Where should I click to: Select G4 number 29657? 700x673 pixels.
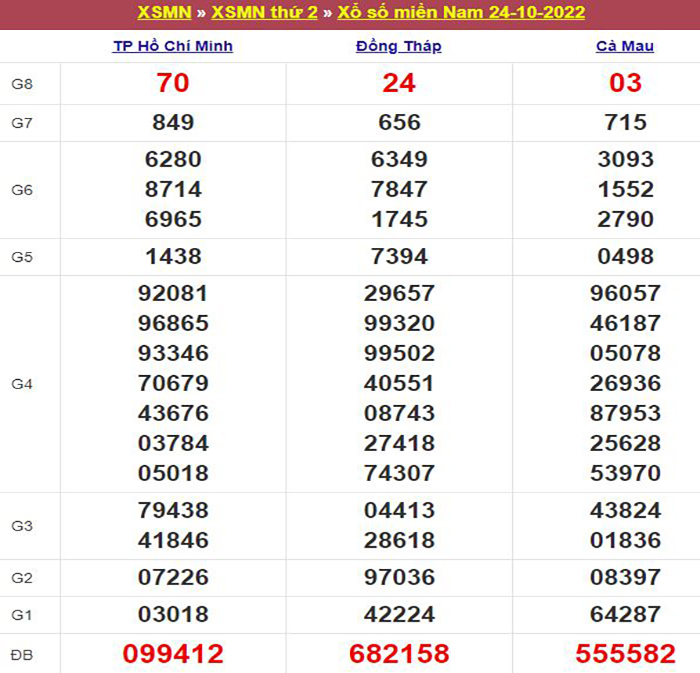399,293
